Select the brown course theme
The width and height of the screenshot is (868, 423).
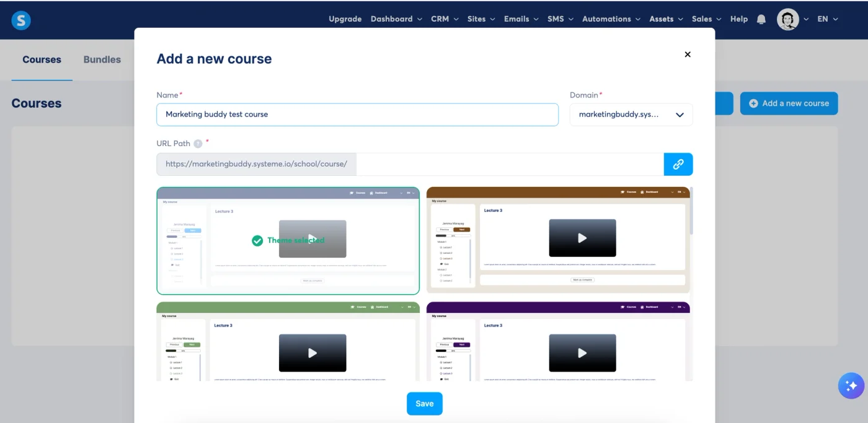pyautogui.click(x=558, y=240)
